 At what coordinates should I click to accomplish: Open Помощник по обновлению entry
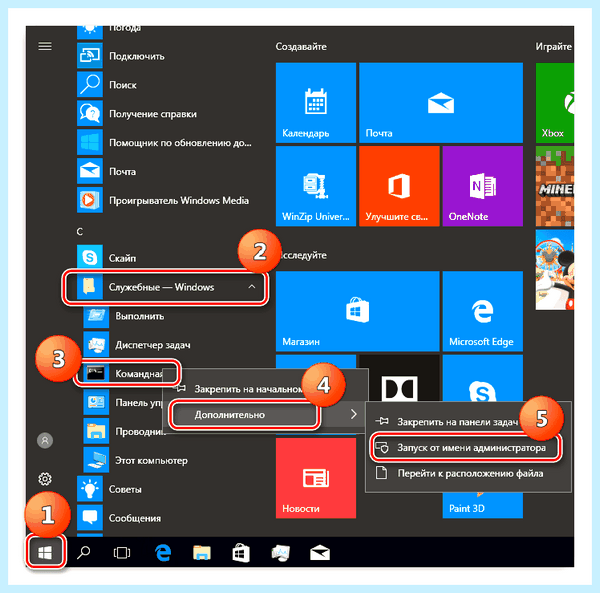165,143
